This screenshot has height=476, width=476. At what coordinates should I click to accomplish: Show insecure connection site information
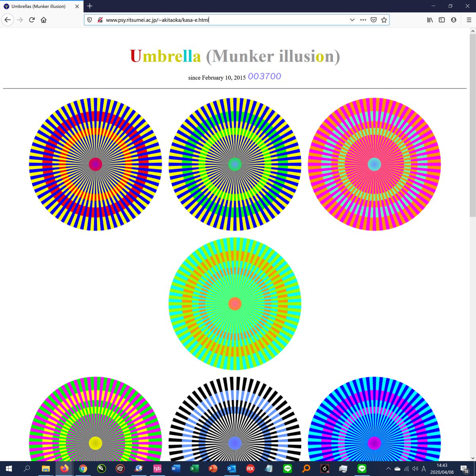coord(100,20)
